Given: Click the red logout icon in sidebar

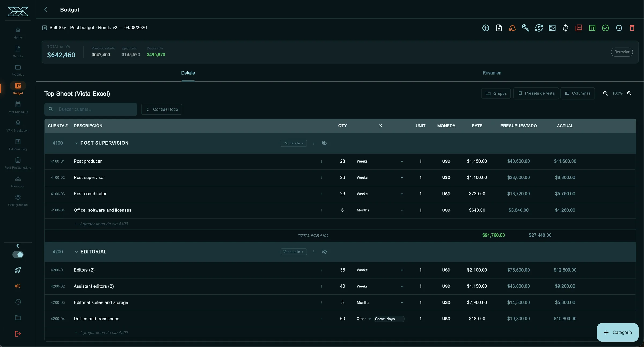Looking at the screenshot, I should click(18, 334).
